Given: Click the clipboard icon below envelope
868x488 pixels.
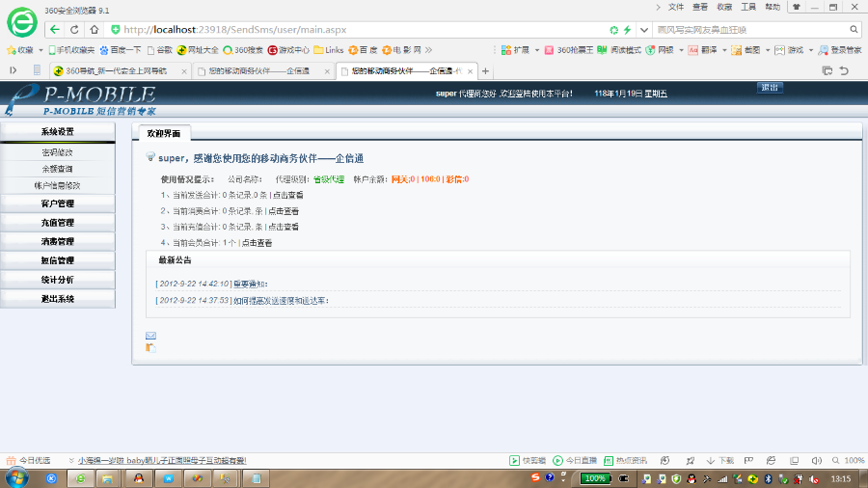Looking at the screenshot, I should [x=150, y=347].
